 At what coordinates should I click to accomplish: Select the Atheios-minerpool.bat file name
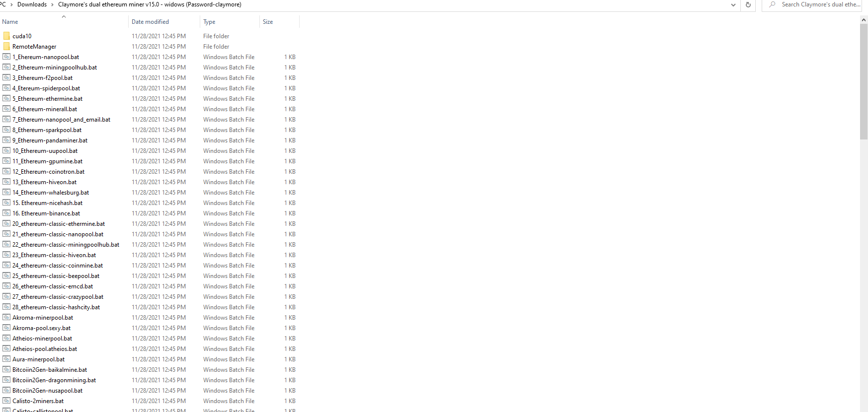pos(42,338)
